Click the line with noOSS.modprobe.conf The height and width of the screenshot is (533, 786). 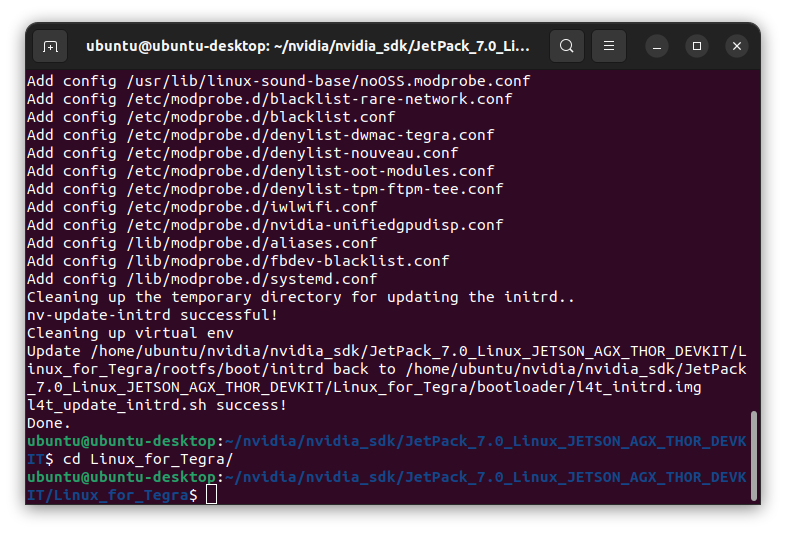click(279, 81)
